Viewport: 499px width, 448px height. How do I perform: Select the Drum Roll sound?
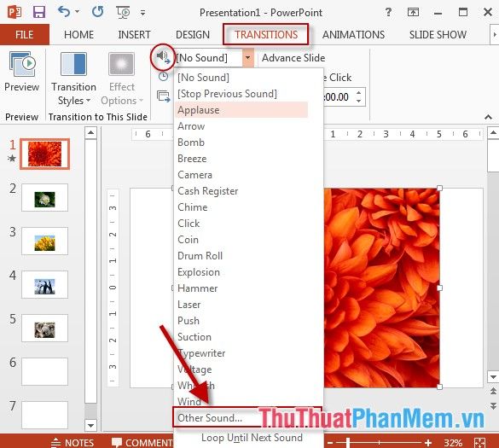[241, 256]
